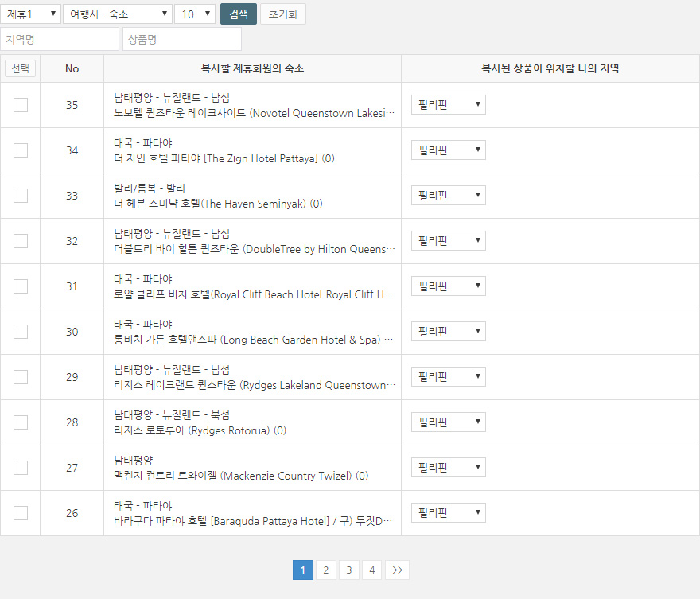Go to pagination page 4

[x=372, y=570]
